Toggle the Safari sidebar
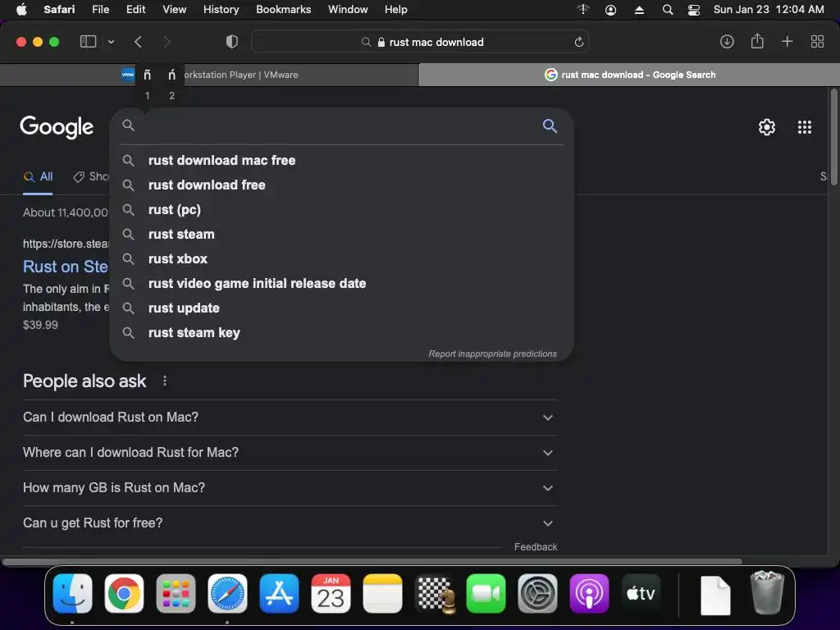 click(88, 42)
